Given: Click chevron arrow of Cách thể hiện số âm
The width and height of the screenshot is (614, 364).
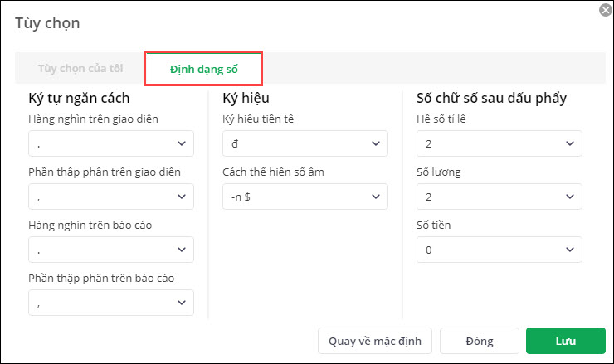Looking at the screenshot, I should point(376,197).
